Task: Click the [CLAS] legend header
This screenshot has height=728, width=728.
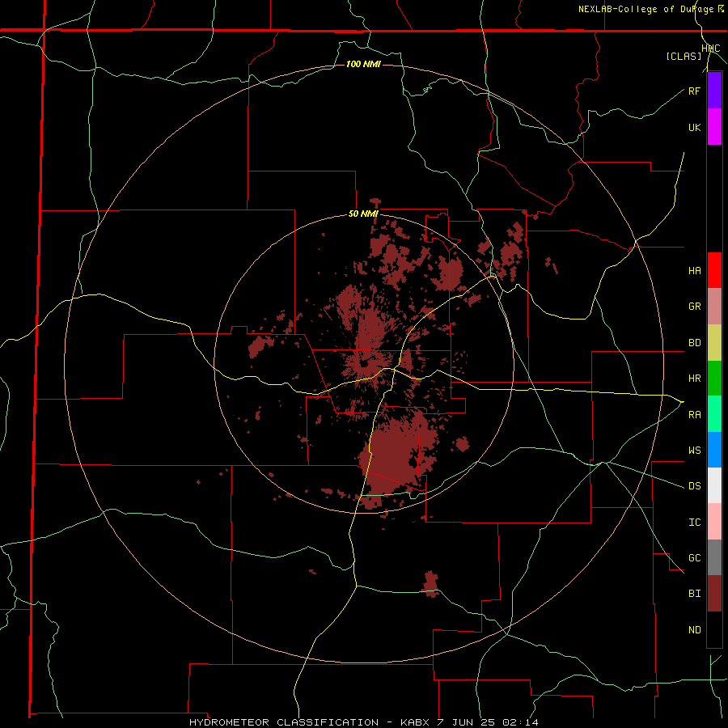Action: click(x=684, y=56)
